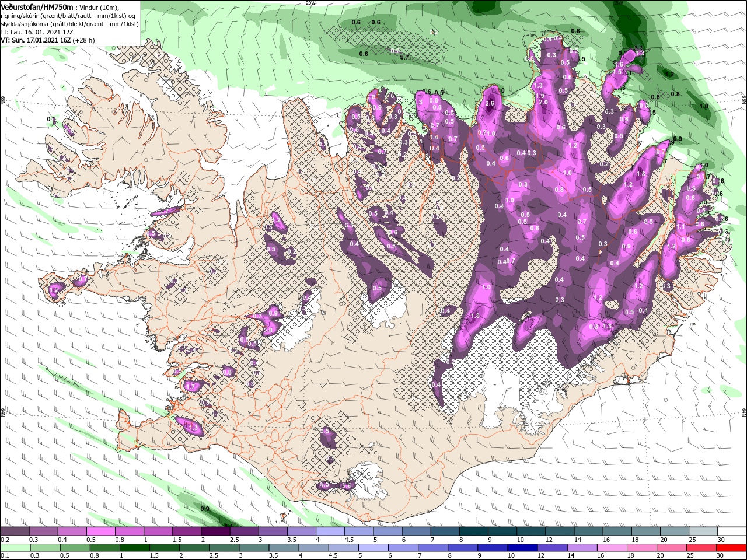The height and width of the screenshot is (560, 747).
Task: Select the lavender snow swatch between 4 and 4.5
Action: click(330, 531)
